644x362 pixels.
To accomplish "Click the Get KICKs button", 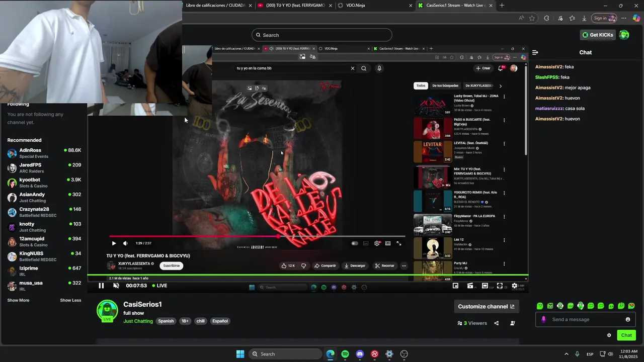I will [598, 35].
